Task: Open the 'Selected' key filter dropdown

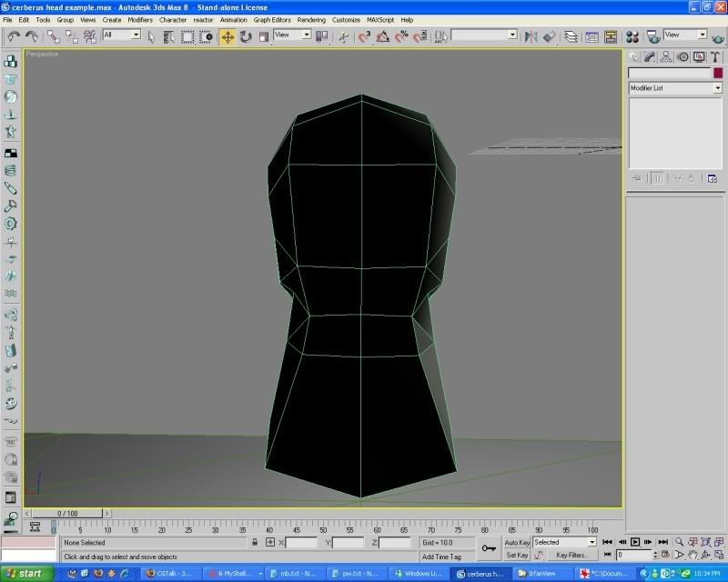Action: coord(591,542)
